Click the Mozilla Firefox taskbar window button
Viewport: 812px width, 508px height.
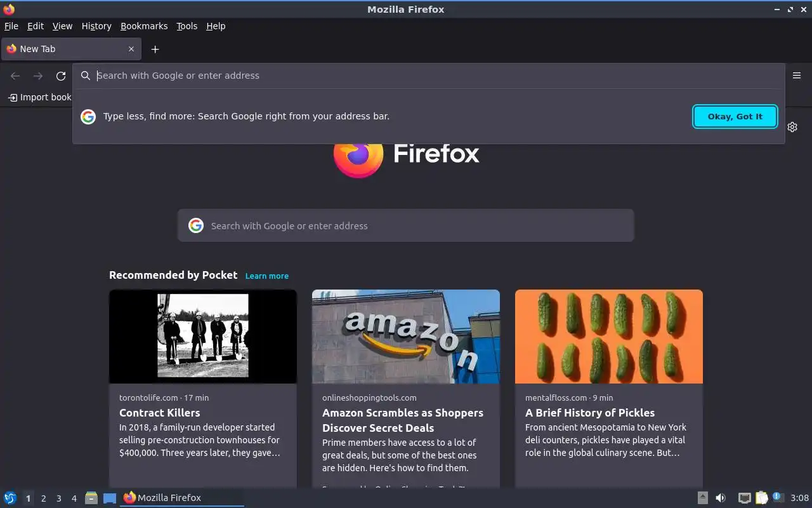point(182,498)
